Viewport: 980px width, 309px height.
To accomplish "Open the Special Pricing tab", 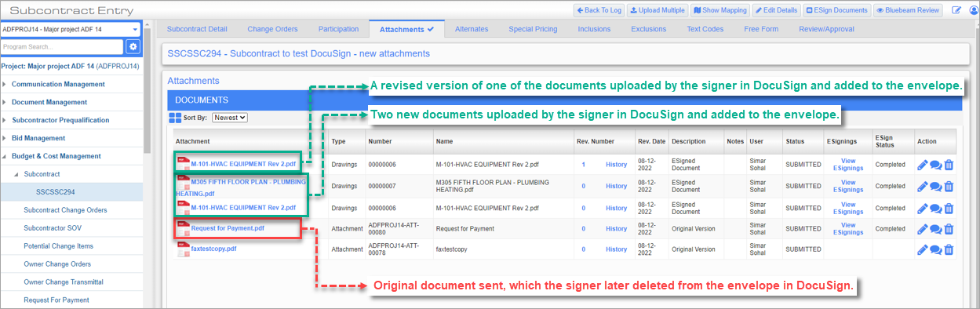I will coord(533,29).
